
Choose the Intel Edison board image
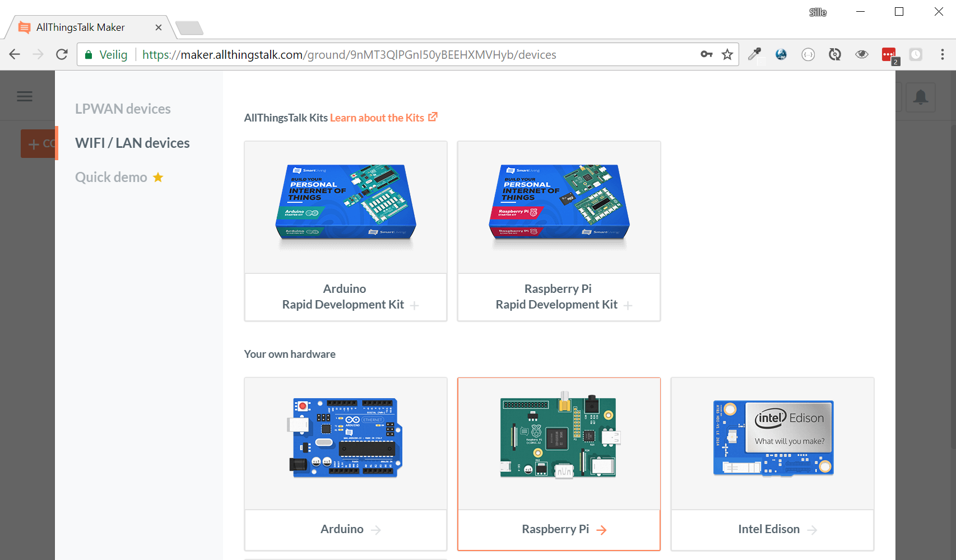[773, 444]
